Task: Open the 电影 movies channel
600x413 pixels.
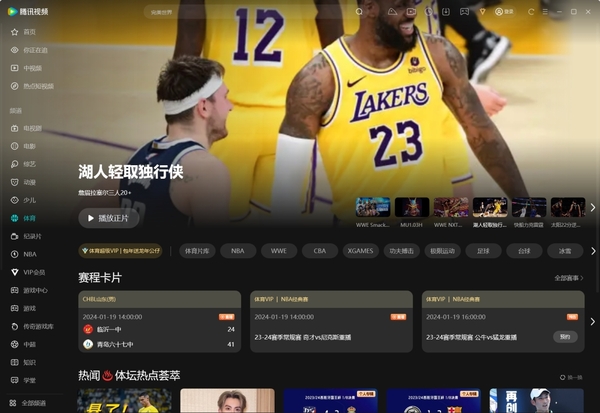Action: pyautogui.click(x=23, y=146)
